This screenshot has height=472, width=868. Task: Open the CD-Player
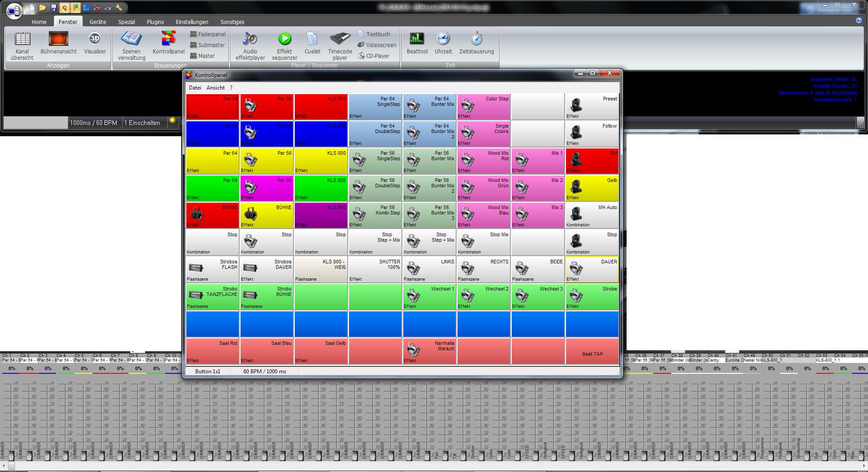pyautogui.click(x=373, y=56)
